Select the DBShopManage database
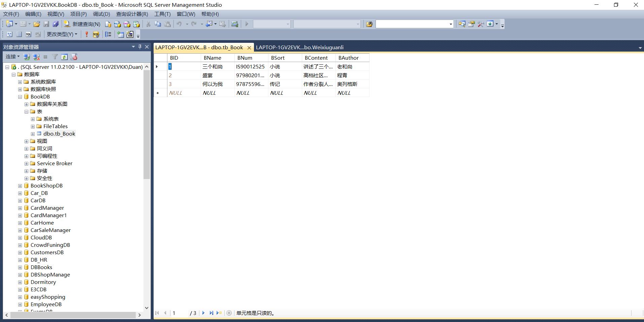 tap(50, 275)
